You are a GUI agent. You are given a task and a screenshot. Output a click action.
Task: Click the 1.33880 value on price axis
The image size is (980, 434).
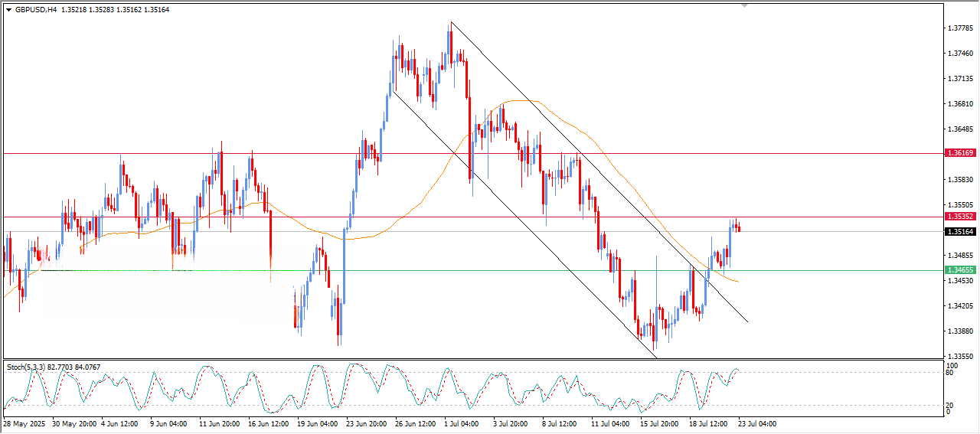[x=960, y=331]
